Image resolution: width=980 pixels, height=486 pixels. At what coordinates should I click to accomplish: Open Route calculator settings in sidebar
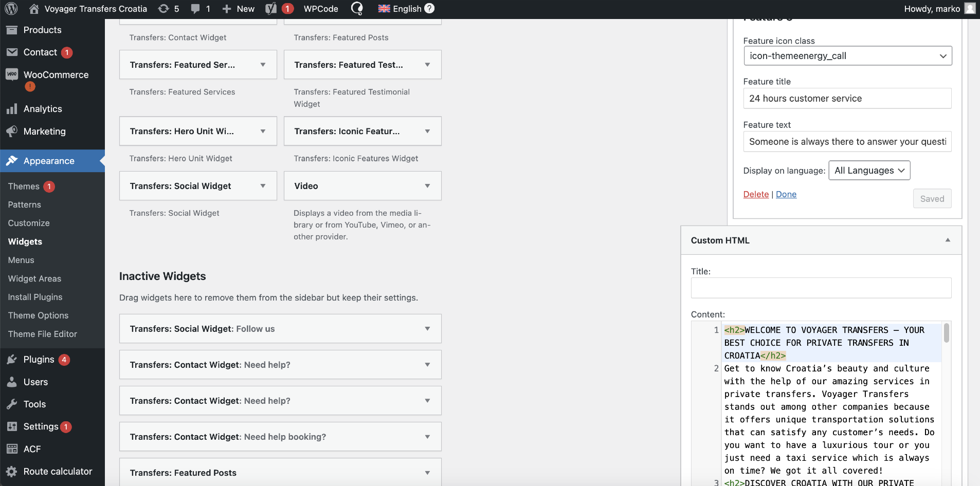(58, 472)
